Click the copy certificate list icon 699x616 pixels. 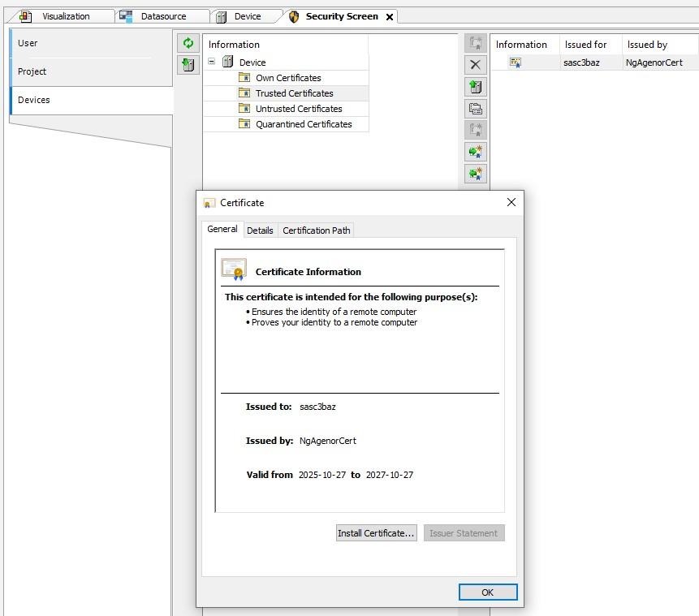click(x=476, y=108)
